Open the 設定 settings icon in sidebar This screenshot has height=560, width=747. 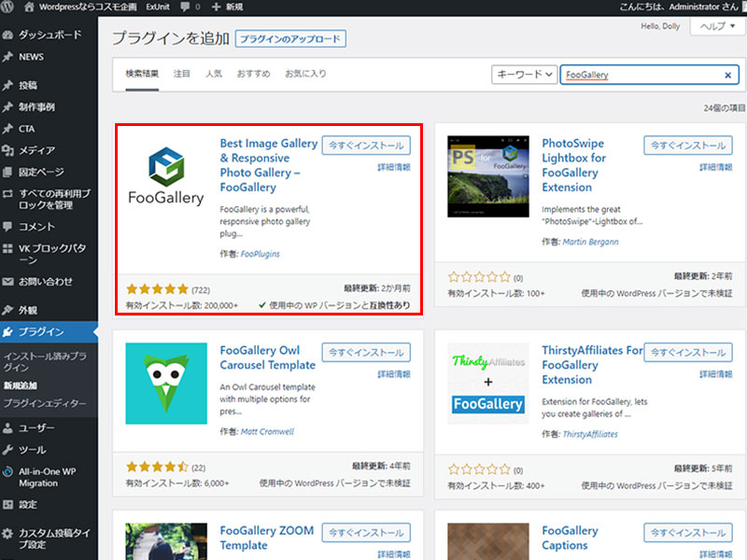pyautogui.click(x=9, y=504)
